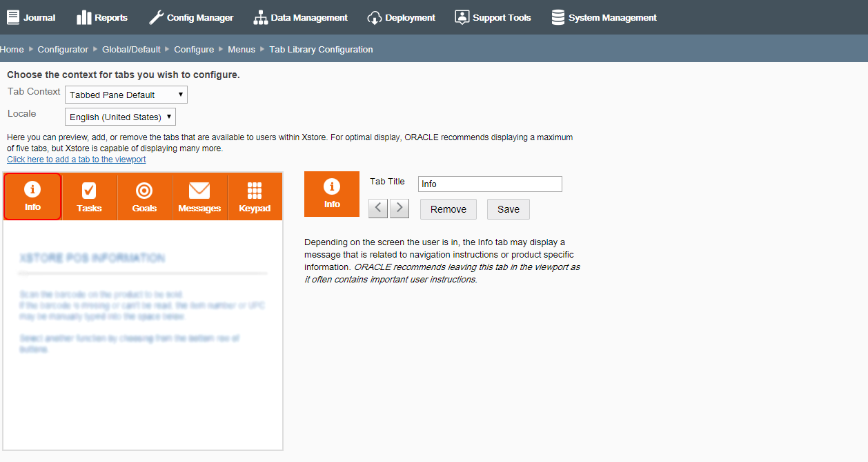Screen dimensions: 868x462
Task: Save the tab configuration
Action: (508, 209)
